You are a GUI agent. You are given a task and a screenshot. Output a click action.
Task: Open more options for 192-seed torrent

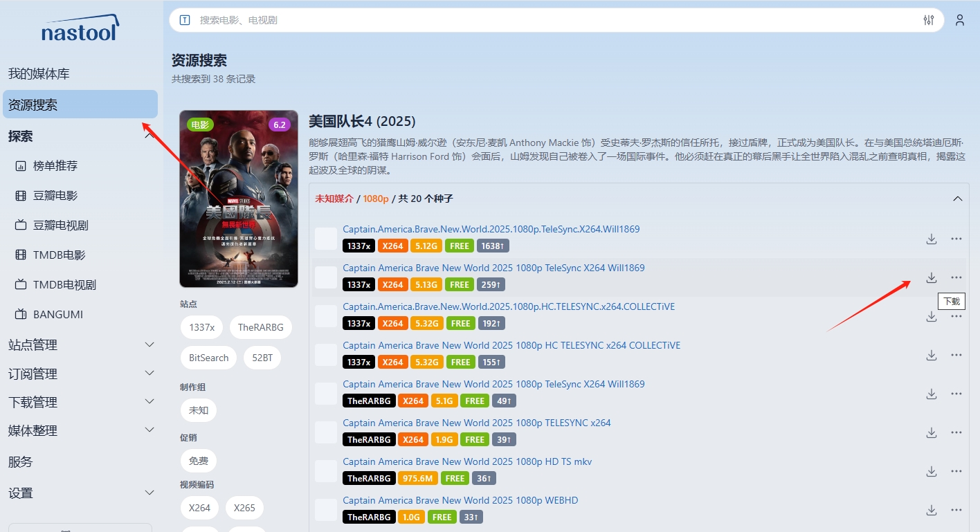click(x=956, y=316)
